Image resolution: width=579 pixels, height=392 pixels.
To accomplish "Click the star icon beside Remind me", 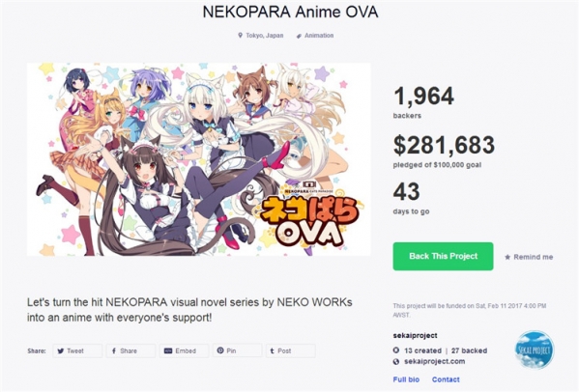I will (x=507, y=257).
